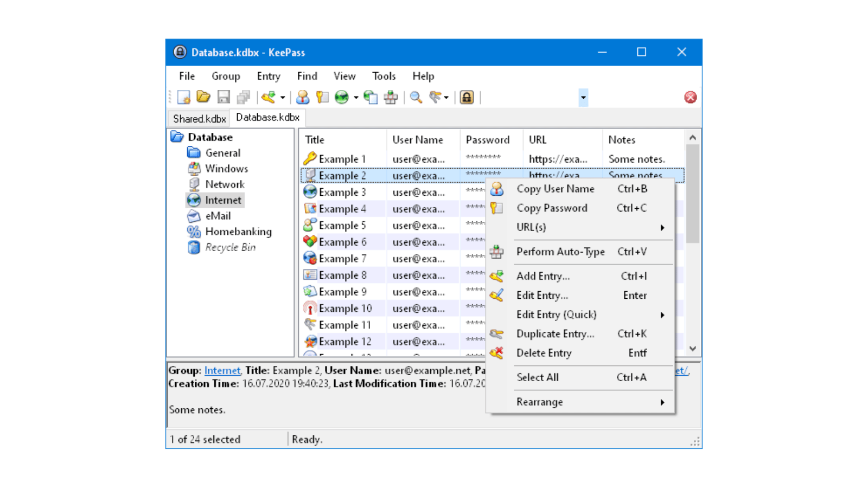Open the Show Entries toolbar dropdown arrow
Image resolution: width=868 pixels, height=488 pixels.
[446, 98]
